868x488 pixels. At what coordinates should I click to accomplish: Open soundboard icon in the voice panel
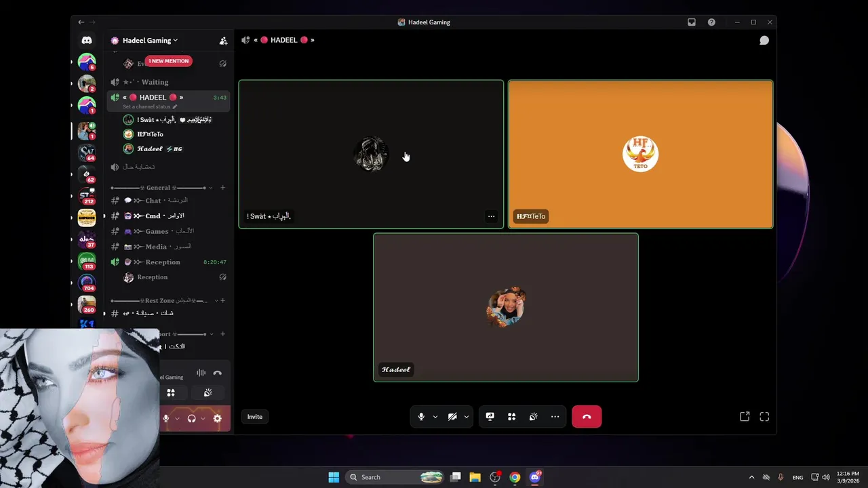pyautogui.click(x=208, y=392)
